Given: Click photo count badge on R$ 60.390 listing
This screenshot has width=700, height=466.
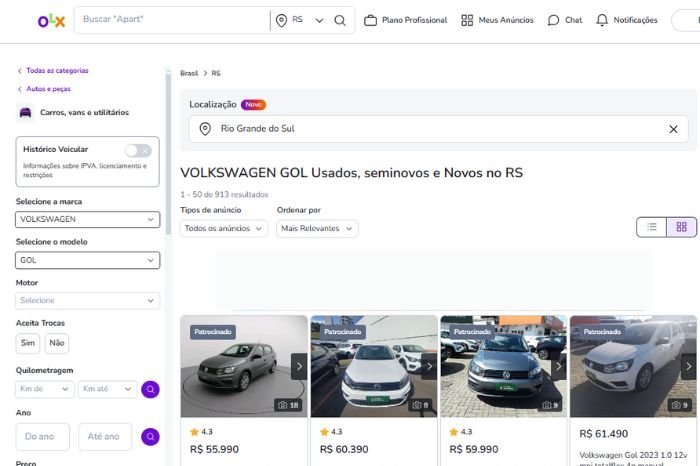Looking at the screenshot, I should 421,405.
